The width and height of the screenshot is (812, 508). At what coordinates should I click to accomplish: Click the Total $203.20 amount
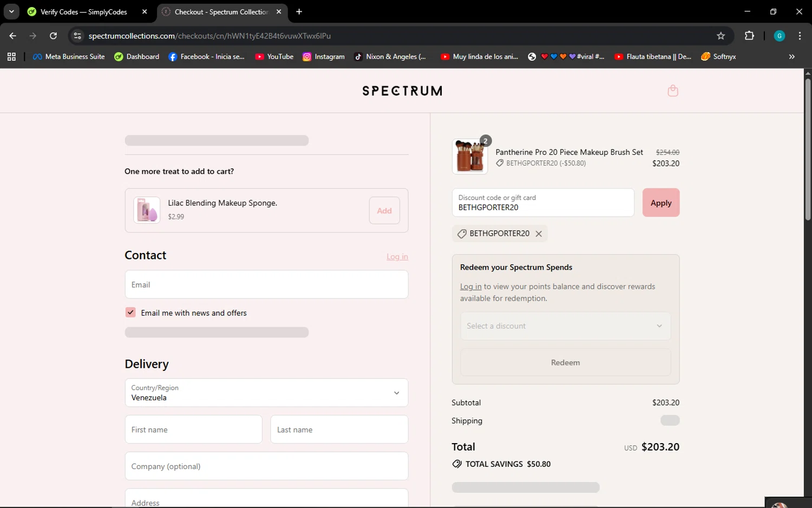[x=660, y=447]
